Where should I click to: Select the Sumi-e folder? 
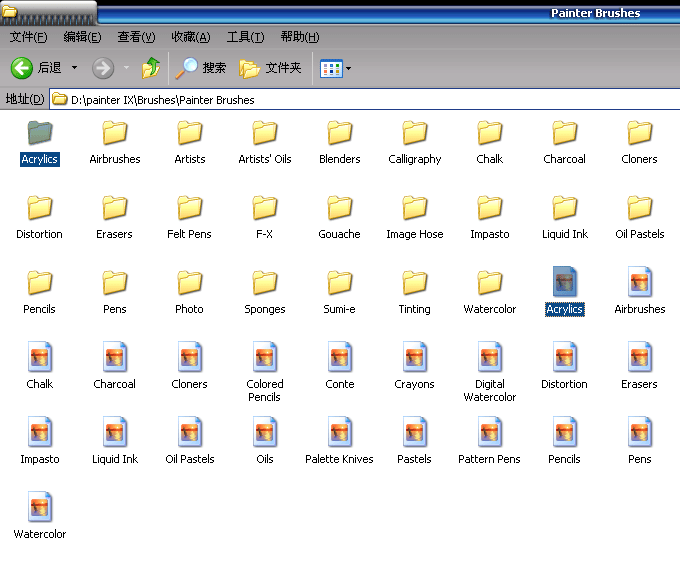340,293
